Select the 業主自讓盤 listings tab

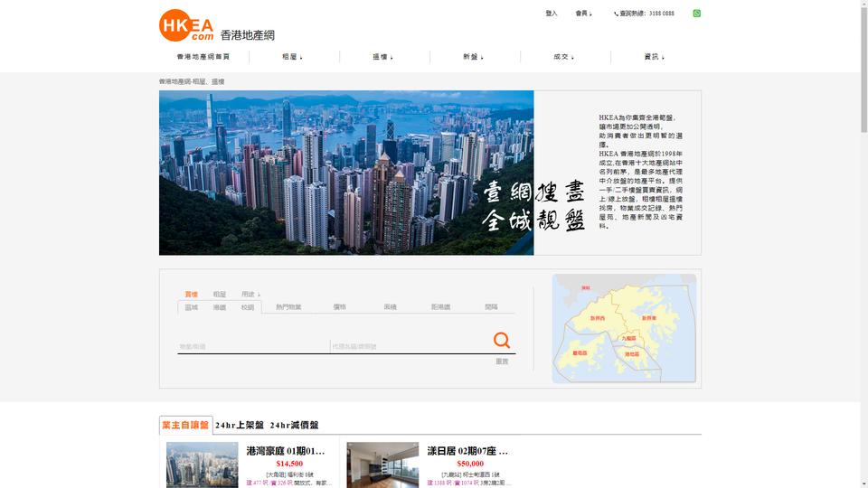pyautogui.click(x=185, y=425)
